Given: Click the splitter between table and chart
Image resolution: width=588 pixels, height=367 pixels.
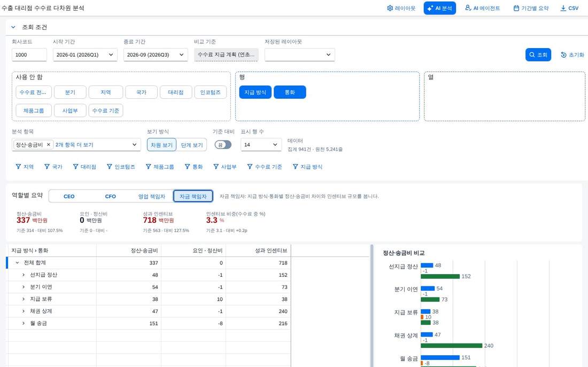Looking at the screenshot, I should (372, 306).
